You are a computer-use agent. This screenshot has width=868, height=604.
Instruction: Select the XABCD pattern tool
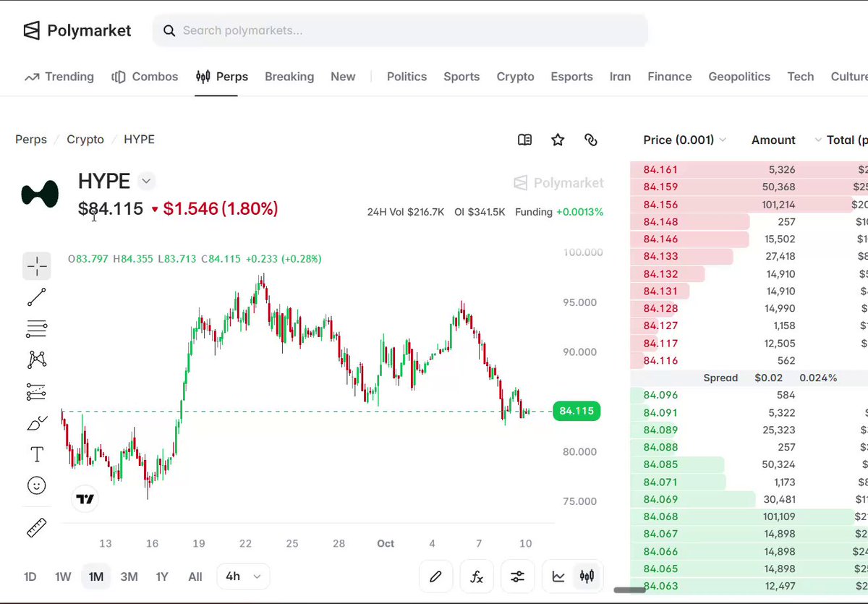pyautogui.click(x=37, y=360)
